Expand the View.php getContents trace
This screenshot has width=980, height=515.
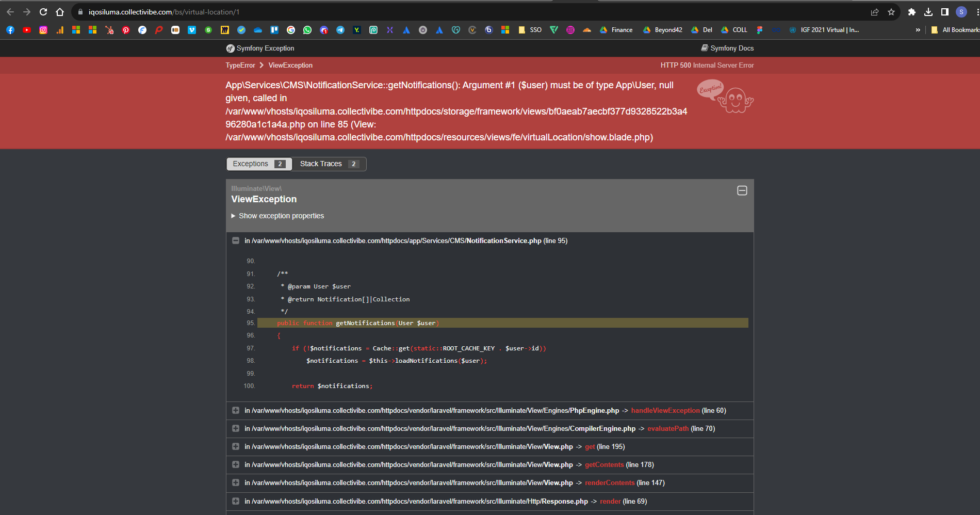[x=236, y=464]
